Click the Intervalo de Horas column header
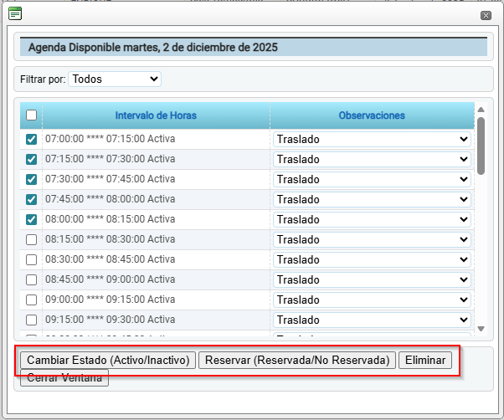The width and height of the screenshot is (504, 420). [x=156, y=115]
